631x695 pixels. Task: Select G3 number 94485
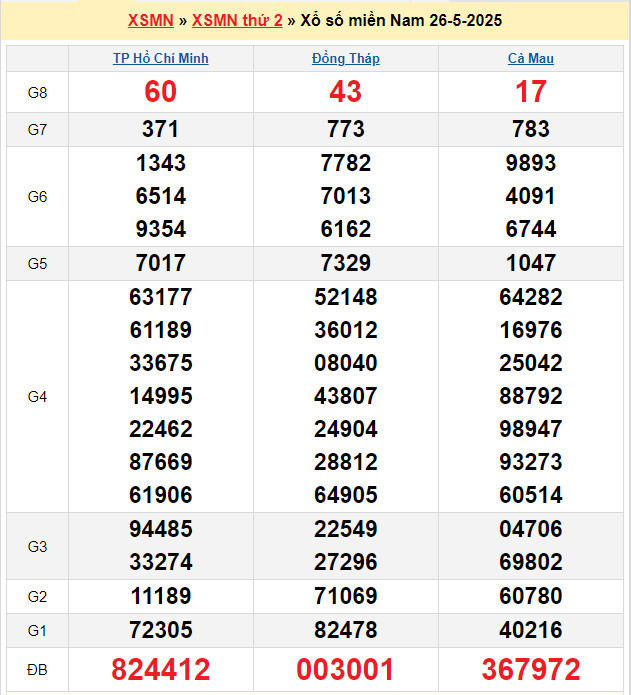(161, 529)
